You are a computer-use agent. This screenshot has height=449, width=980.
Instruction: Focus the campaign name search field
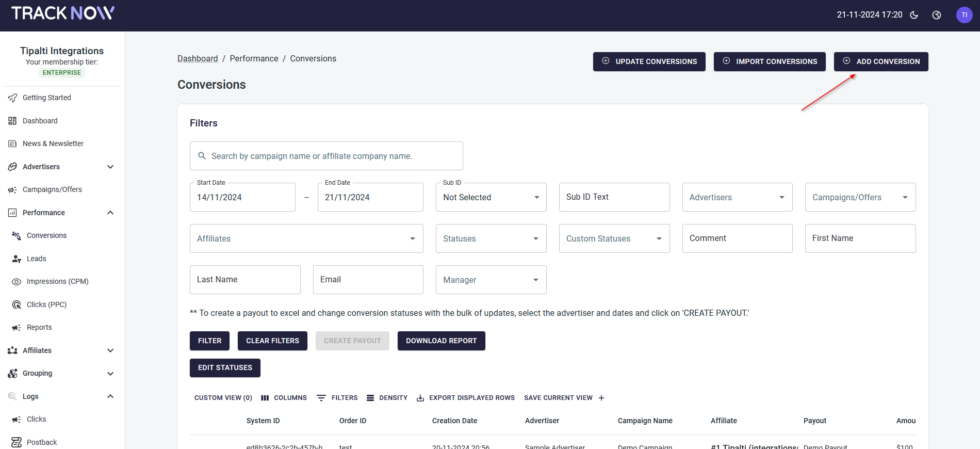coord(330,156)
